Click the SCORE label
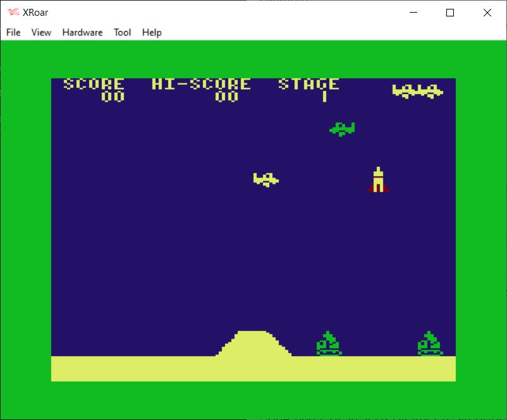The image size is (507, 420). click(94, 84)
